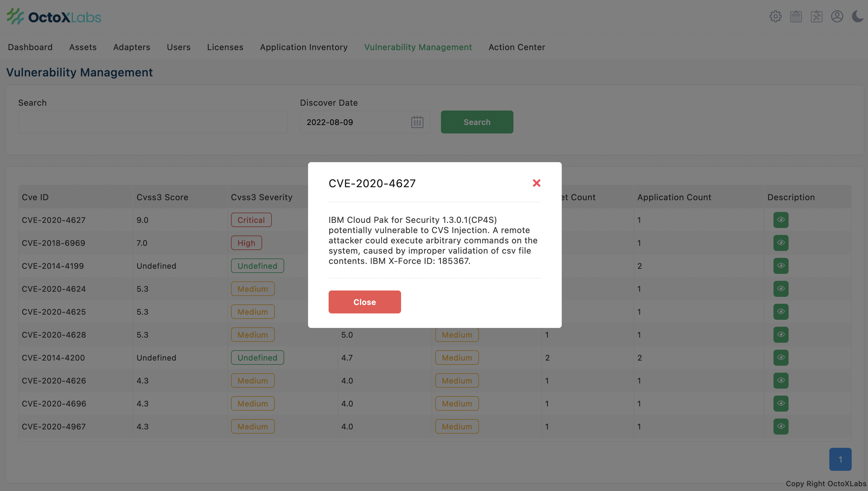Open the Adapters tab
868x491 pixels.
tap(131, 47)
